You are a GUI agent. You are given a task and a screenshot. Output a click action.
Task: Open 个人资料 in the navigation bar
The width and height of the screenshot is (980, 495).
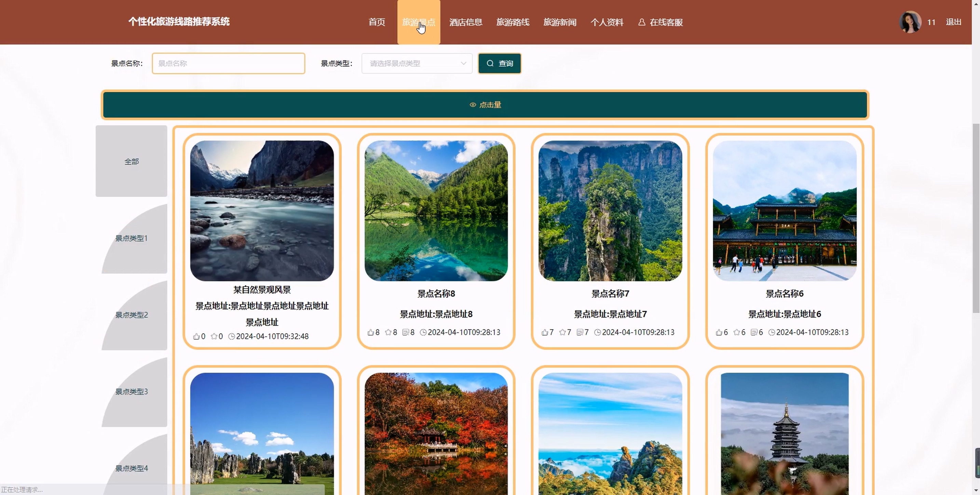coord(607,22)
